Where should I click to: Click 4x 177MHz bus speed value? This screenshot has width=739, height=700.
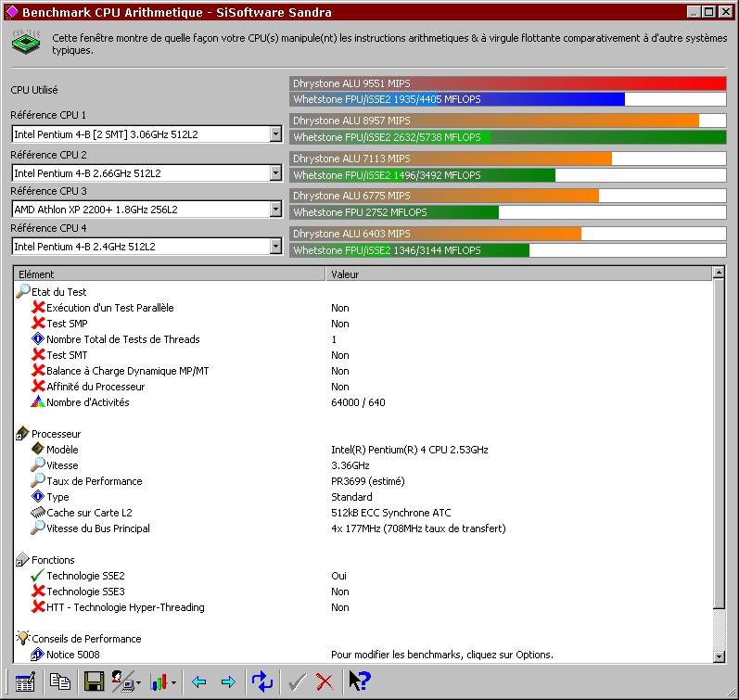pyautogui.click(x=418, y=528)
